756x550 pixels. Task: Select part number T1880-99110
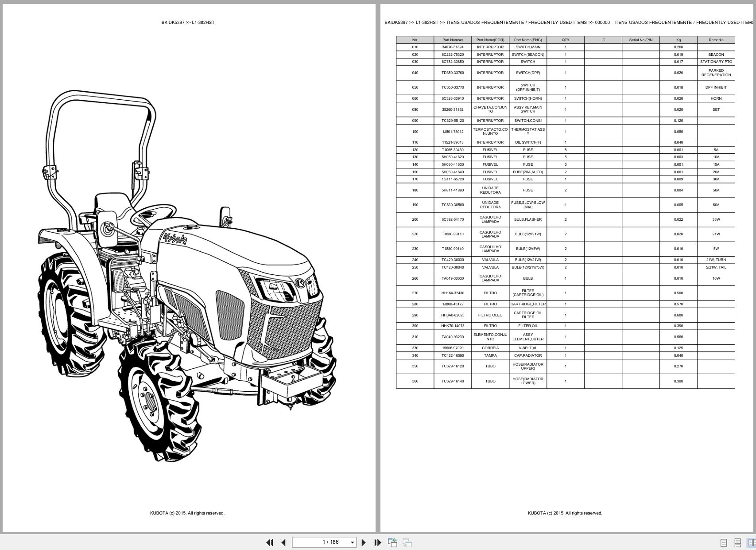point(453,234)
